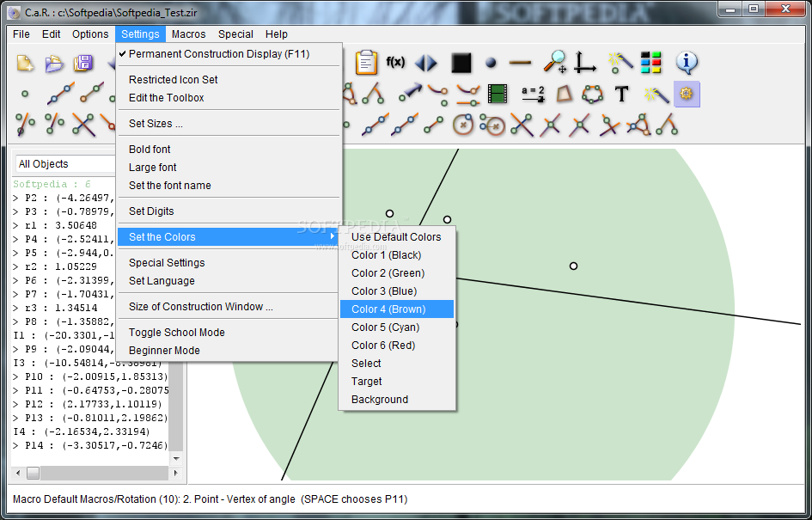Open the Macros menu
This screenshot has width=812, height=520.
[x=188, y=34]
